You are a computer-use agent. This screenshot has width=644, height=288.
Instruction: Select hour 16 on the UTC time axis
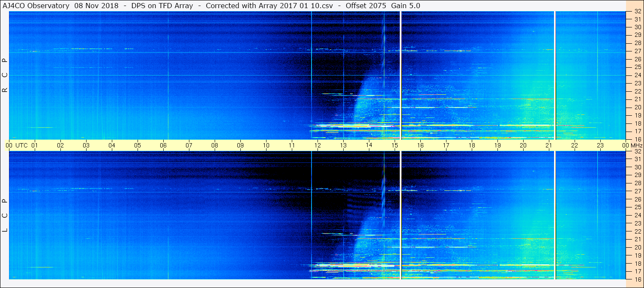[420, 145]
